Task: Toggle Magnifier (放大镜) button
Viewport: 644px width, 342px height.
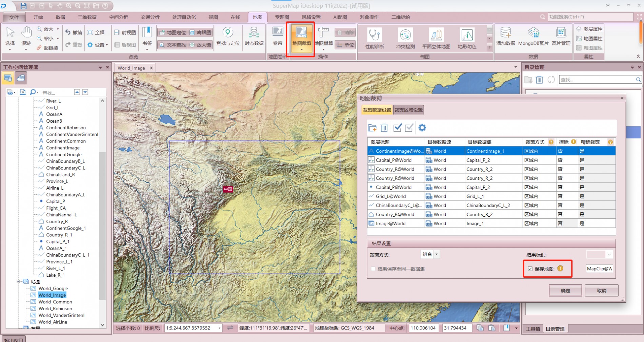Action: (200, 45)
